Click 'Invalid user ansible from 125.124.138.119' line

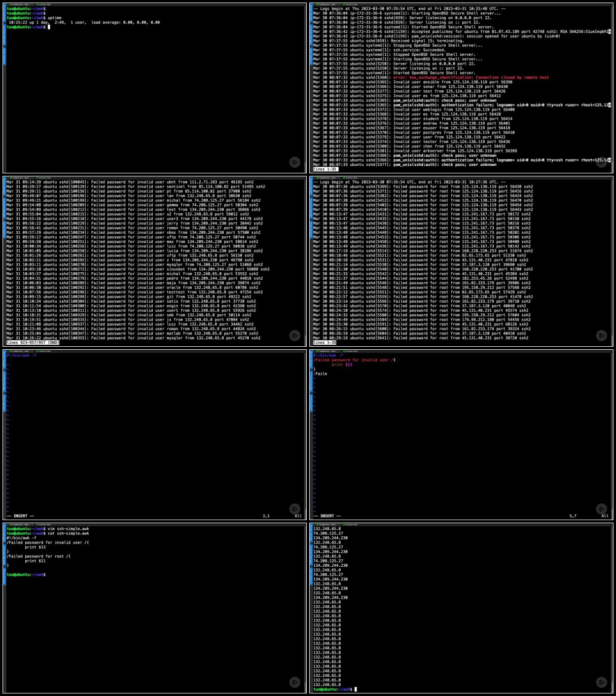(413, 82)
